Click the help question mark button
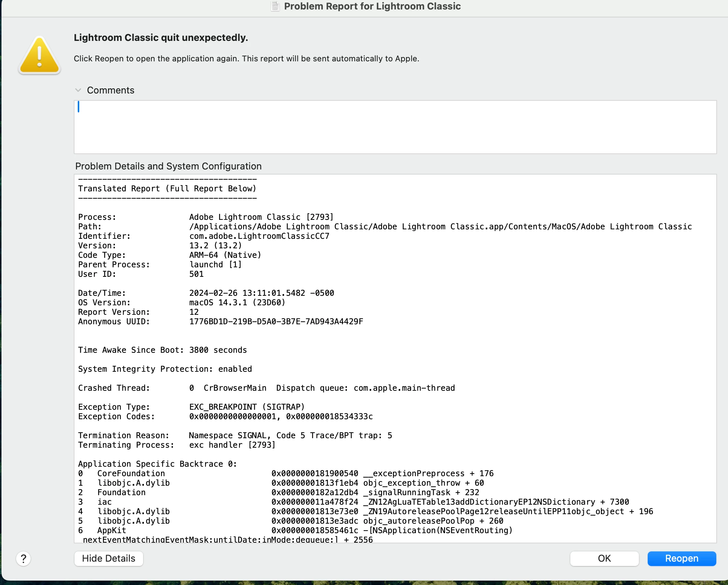This screenshot has width=728, height=585. tap(23, 558)
